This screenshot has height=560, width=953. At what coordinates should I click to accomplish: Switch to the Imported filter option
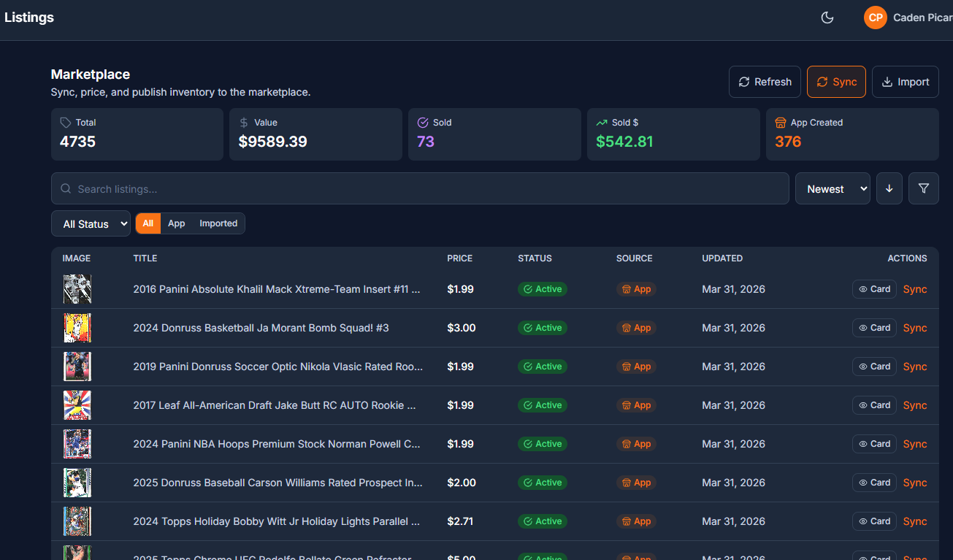point(218,223)
